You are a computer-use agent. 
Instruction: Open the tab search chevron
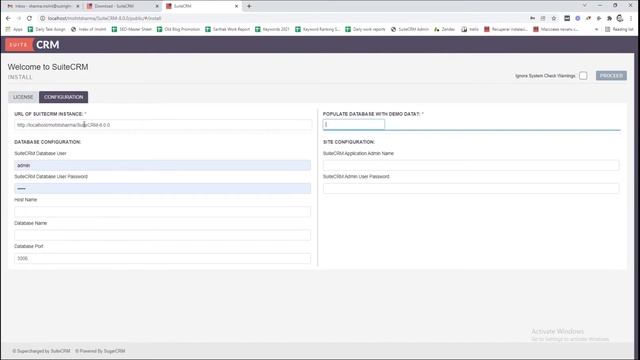[584, 6]
